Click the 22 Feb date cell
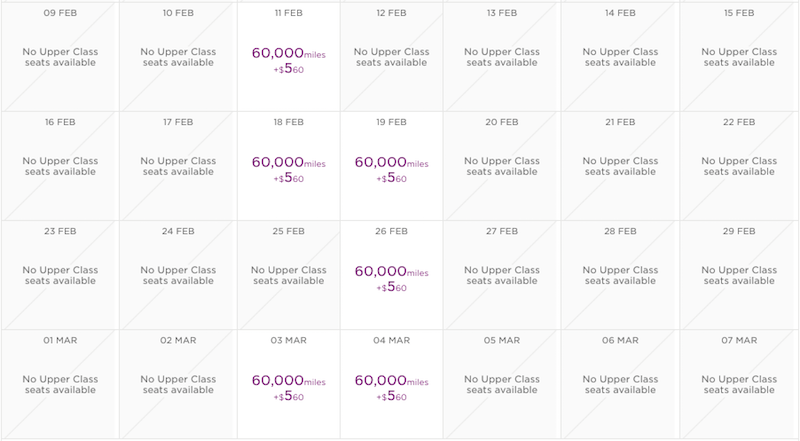Screen dimensions: 800x441 point(740,166)
